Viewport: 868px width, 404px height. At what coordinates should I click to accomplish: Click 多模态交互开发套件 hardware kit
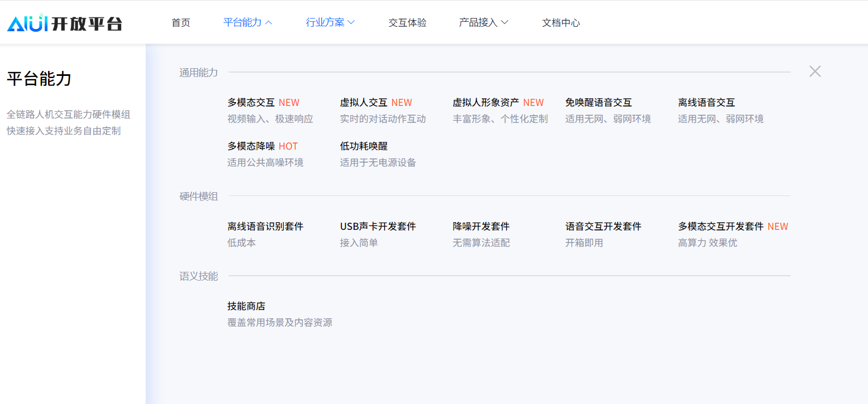(x=720, y=227)
